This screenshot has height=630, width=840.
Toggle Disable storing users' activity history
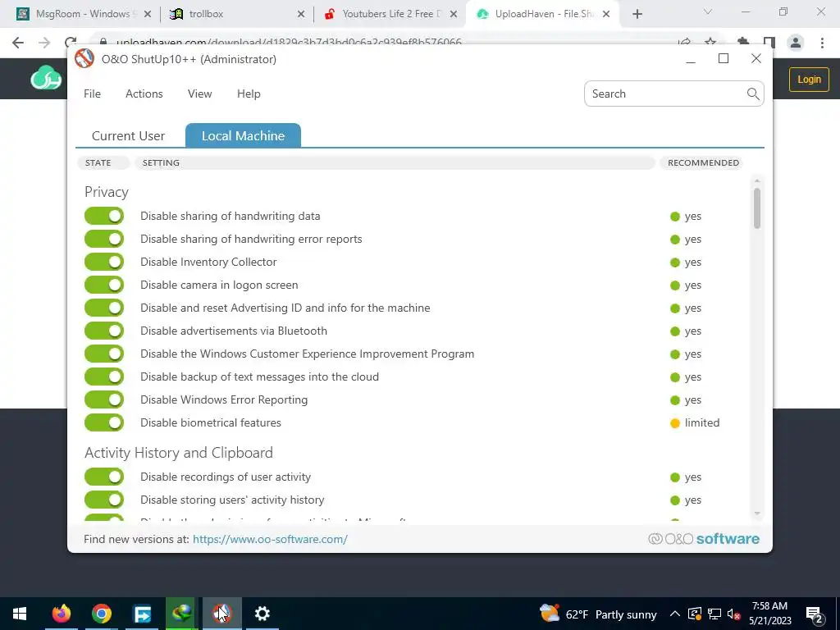(x=104, y=500)
